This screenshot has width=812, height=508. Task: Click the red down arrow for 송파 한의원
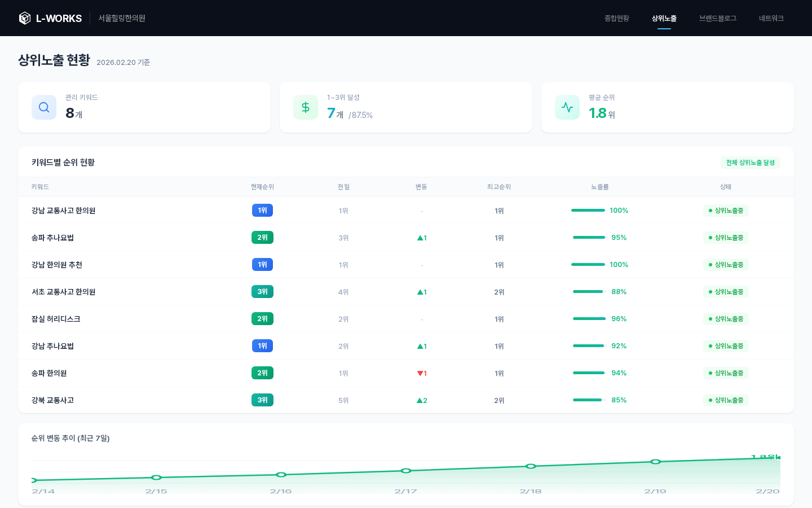coord(421,373)
